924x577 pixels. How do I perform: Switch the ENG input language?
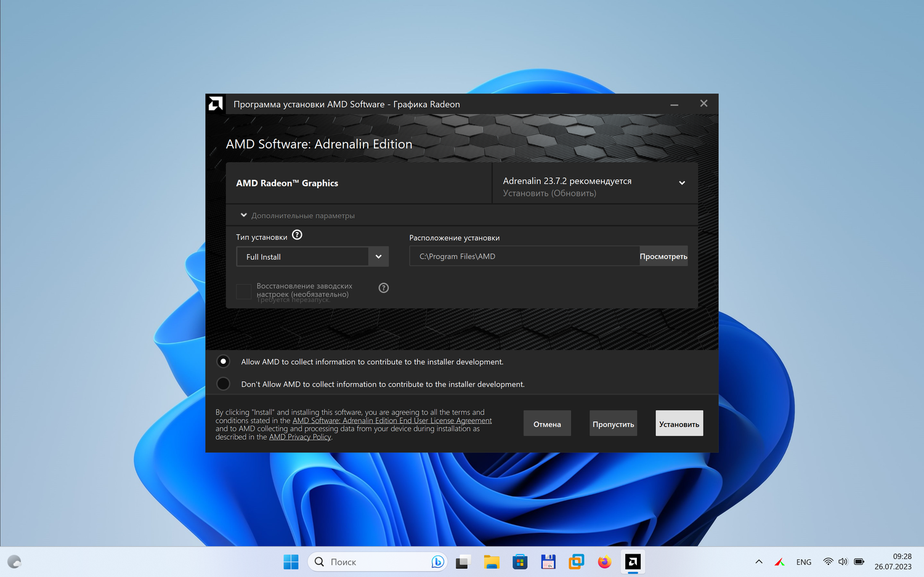pos(803,562)
